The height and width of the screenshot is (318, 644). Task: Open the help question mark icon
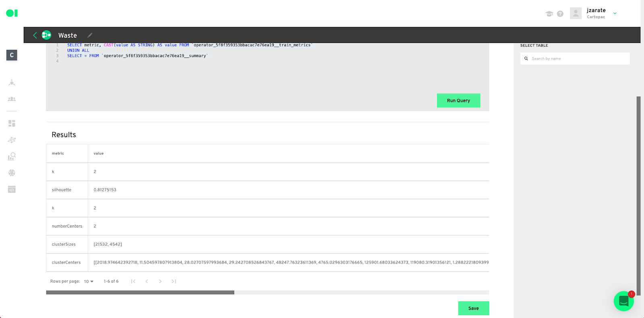pos(560,14)
